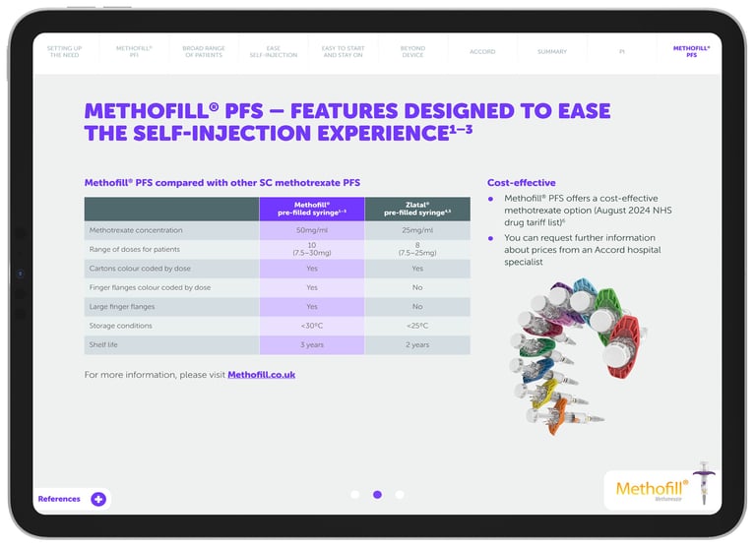Click the comparison table subtitle text

click(x=222, y=183)
